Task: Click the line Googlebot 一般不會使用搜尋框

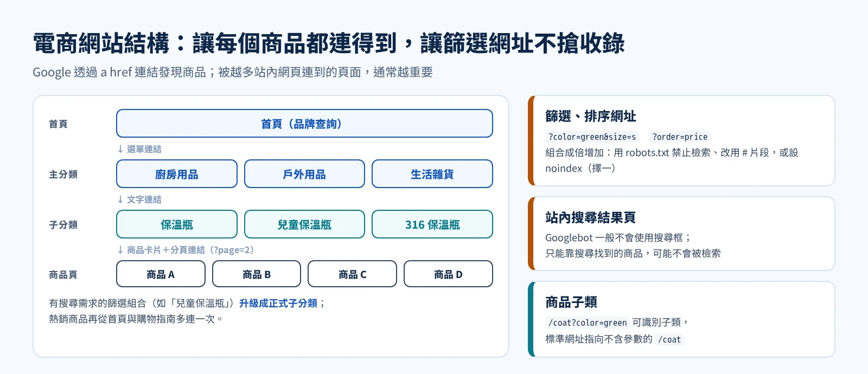Action: (618, 237)
